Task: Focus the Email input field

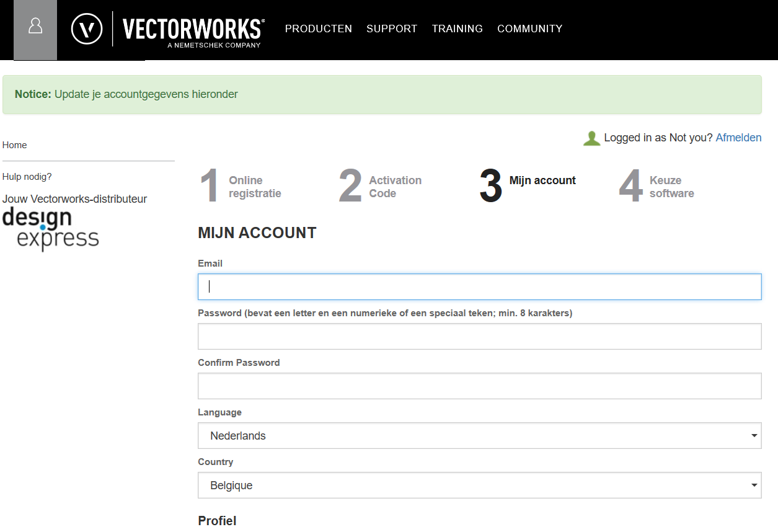Action: pyautogui.click(x=479, y=287)
